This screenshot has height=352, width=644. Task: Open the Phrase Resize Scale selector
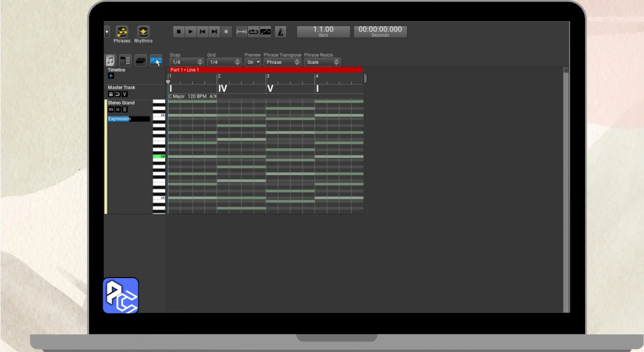(x=322, y=62)
